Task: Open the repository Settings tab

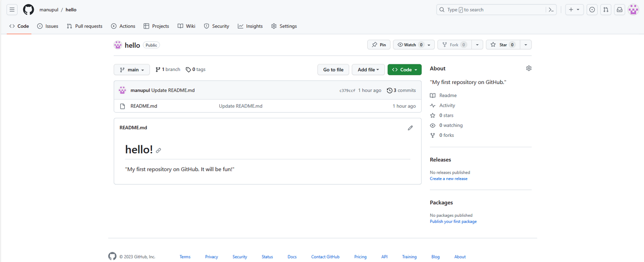Action: point(284,26)
